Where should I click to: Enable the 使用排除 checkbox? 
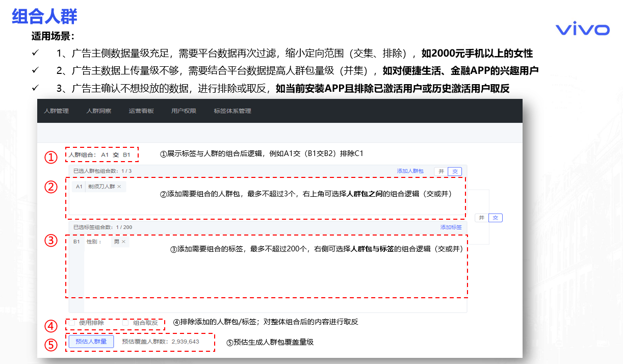[72, 323]
